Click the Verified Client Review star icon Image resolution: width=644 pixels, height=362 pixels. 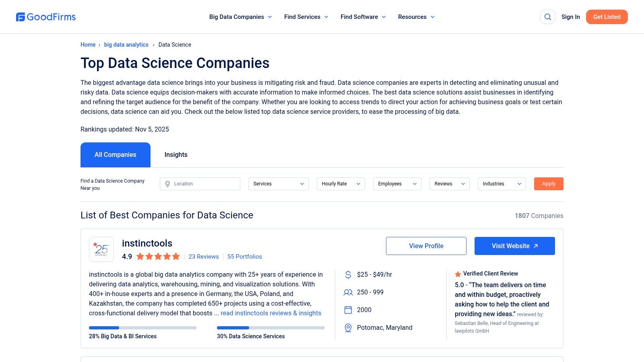458,274
